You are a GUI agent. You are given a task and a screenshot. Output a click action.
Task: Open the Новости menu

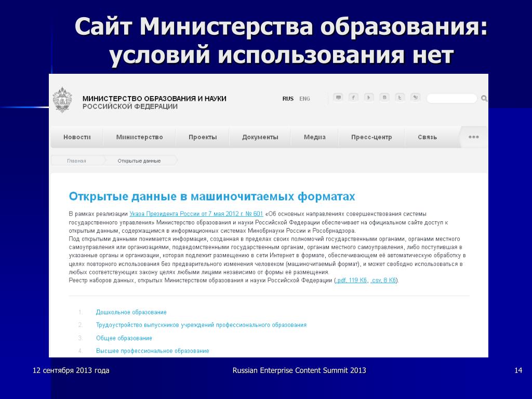(77, 137)
